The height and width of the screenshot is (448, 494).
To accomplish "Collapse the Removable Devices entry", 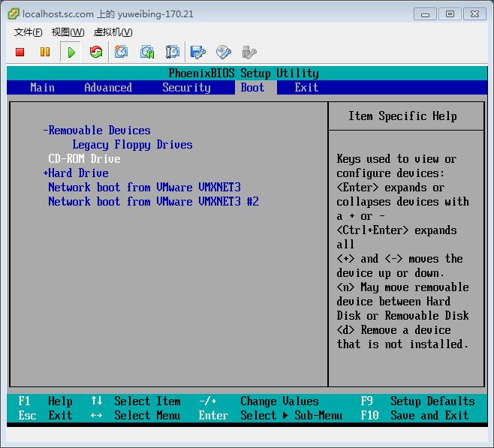I will click(x=97, y=131).
